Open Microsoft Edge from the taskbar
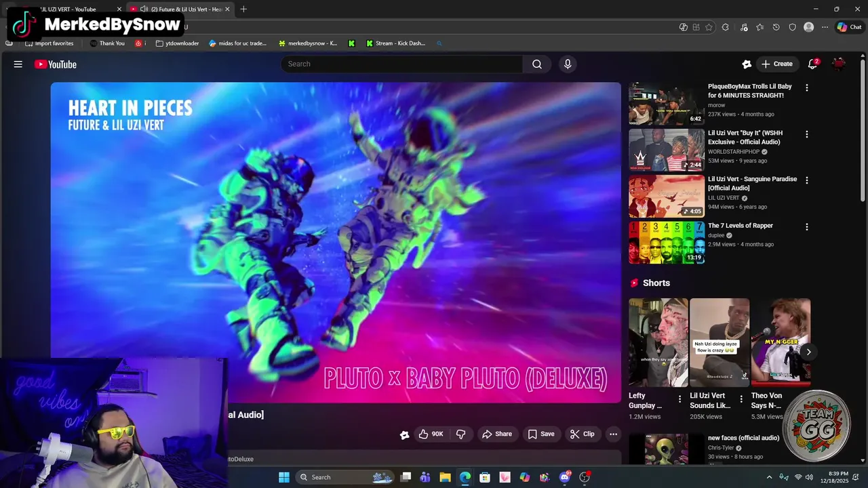This screenshot has width=868, height=488. coord(465,477)
